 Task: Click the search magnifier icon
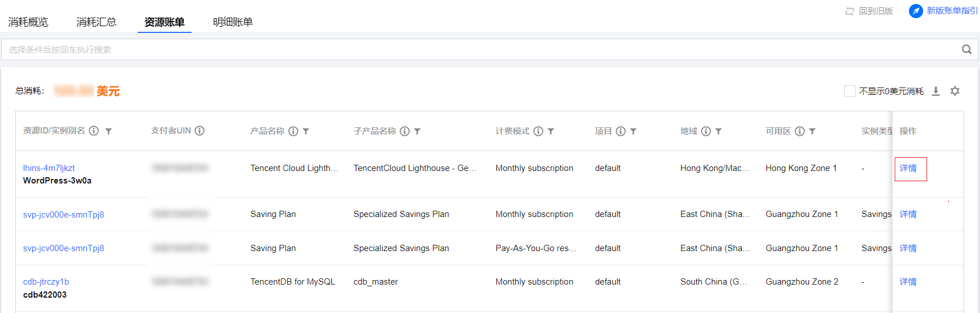click(966, 49)
